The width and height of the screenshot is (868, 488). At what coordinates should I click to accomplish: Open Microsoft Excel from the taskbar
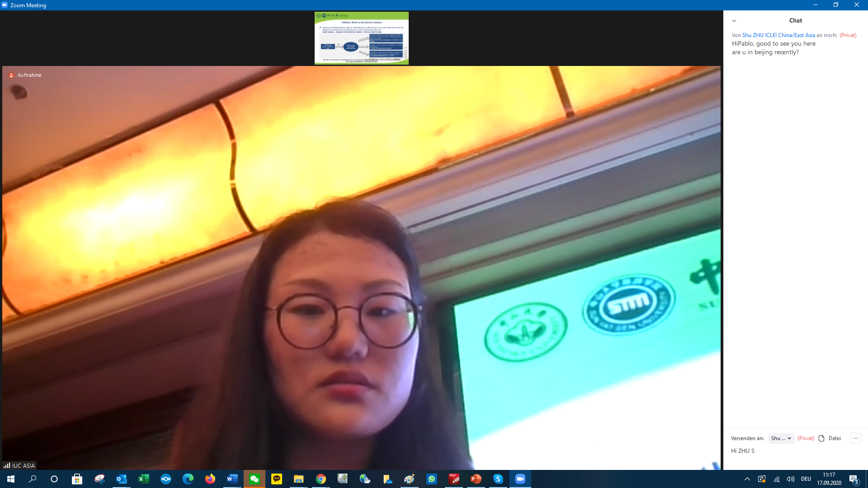tap(144, 479)
